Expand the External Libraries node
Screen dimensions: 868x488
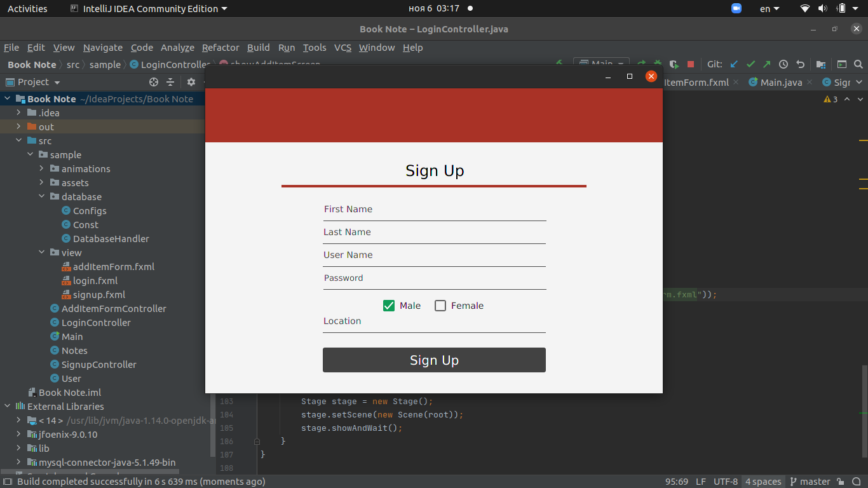[6, 406]
